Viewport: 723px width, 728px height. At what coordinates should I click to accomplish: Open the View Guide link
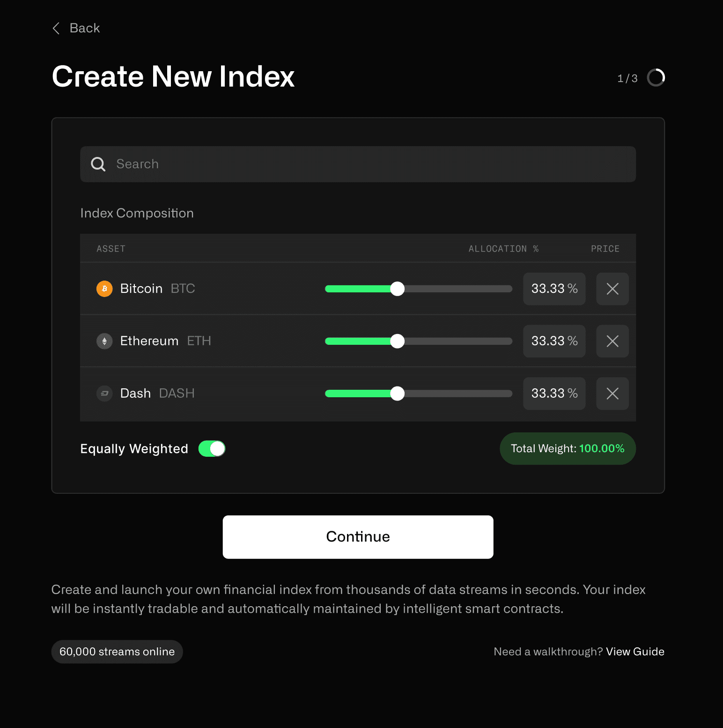coord(635,652)
